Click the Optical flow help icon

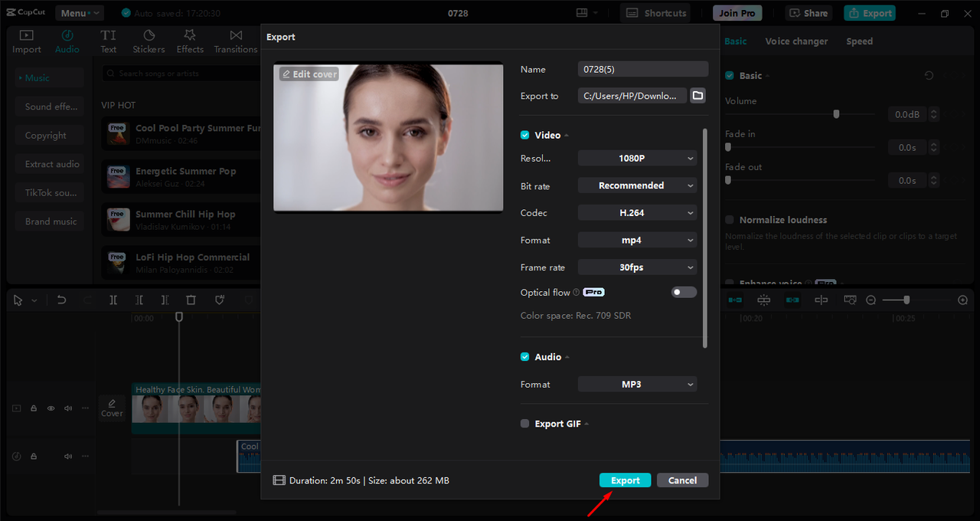coord(577,293)
